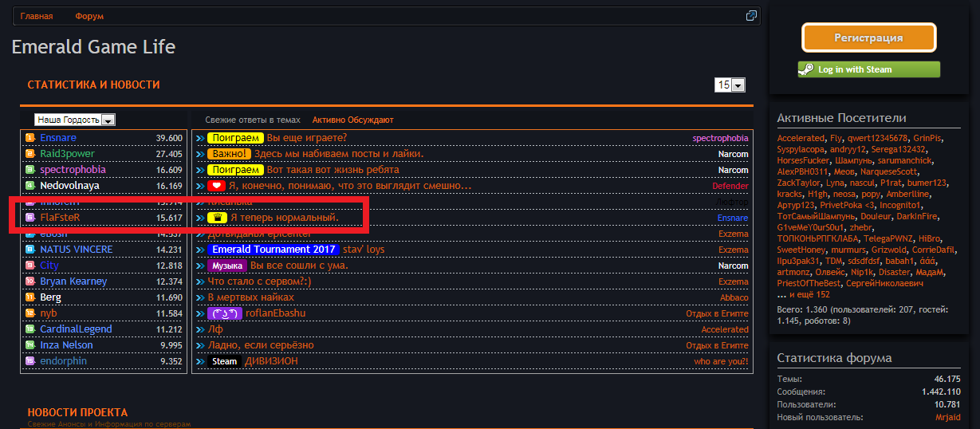Open the 'Наша Гордость' dropdown
The width and height of the screenshot is (980, 429).
[76, 120]
